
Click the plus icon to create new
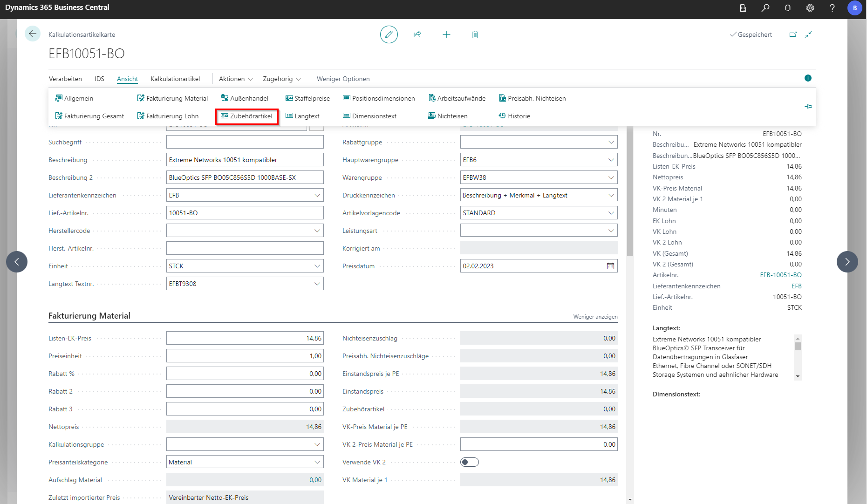pos(446,34)
